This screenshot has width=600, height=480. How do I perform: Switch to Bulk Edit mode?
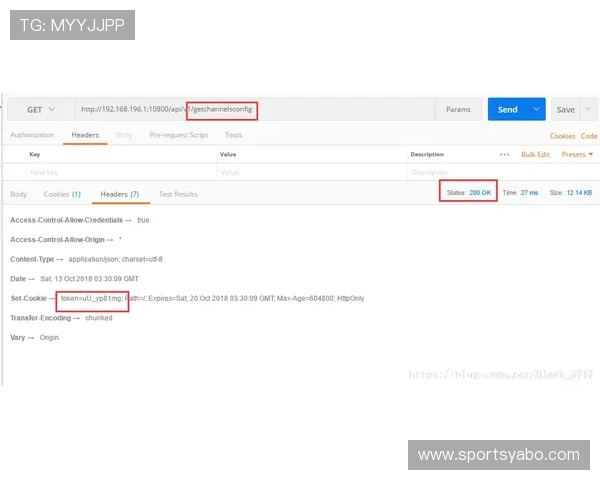click(x=535, y=155)
